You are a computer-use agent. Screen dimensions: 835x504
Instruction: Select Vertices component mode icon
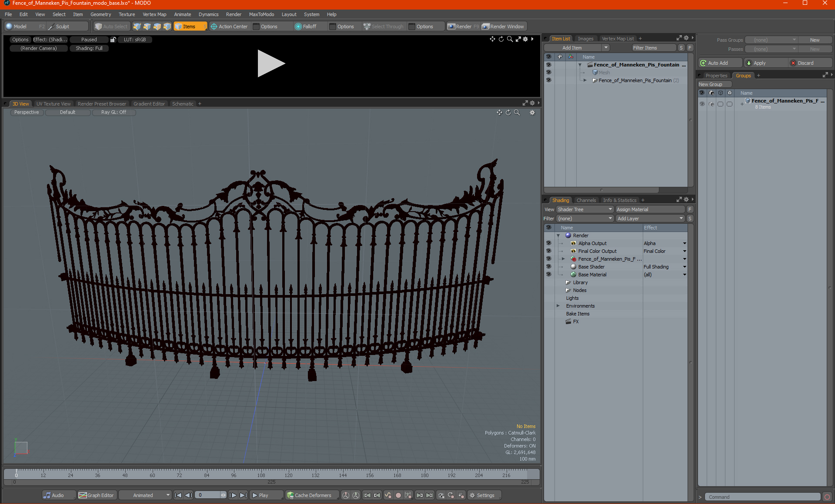(137, 27)
